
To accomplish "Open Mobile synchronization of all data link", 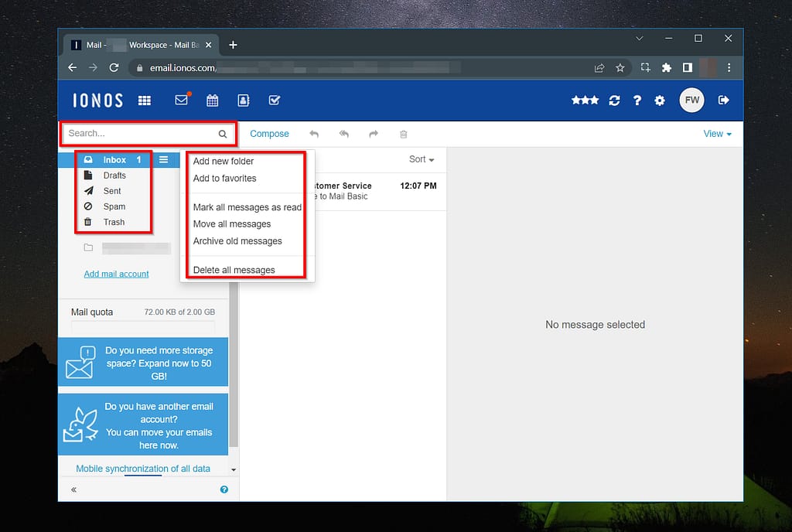I will pos(143,469).
